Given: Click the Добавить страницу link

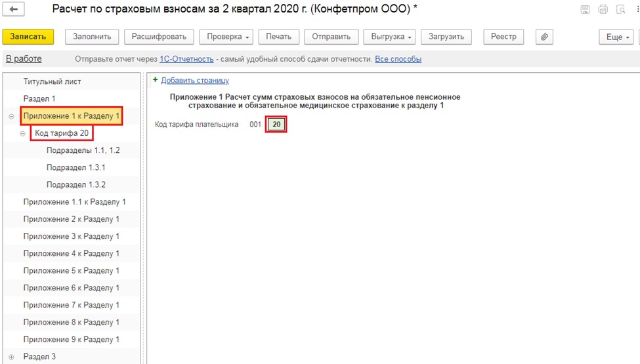Looking at the screenshot, I should pyautogui.click(x=195, y=80).
